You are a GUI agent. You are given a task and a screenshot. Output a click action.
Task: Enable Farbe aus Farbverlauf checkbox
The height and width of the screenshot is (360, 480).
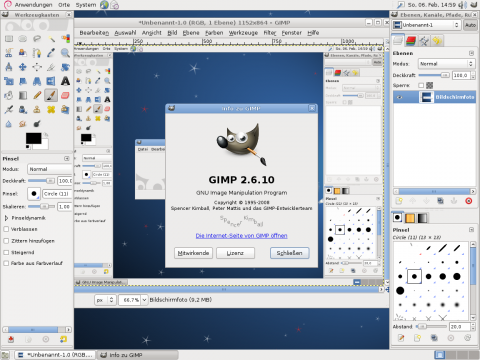6,263
